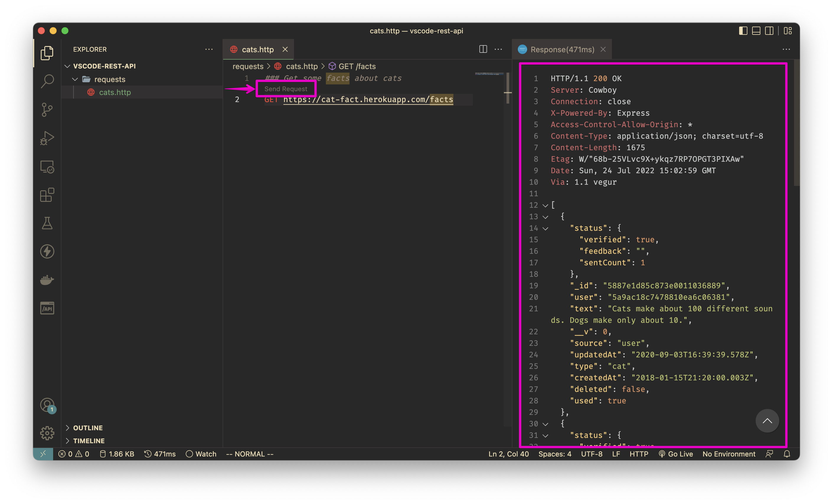
Task: Click the requests folder name
Action: (x=110, y=79)
